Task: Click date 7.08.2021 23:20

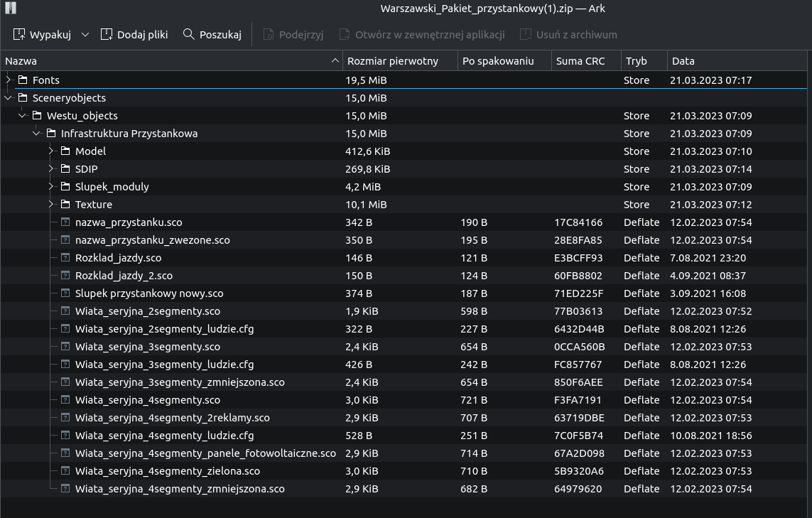Action: 708,258
